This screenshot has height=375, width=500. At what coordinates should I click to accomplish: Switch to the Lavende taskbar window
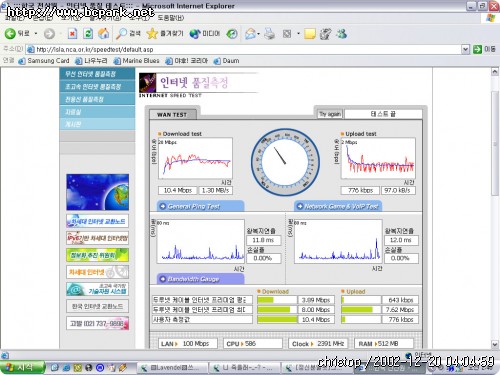pyautogui.click(x=172, y=368)
